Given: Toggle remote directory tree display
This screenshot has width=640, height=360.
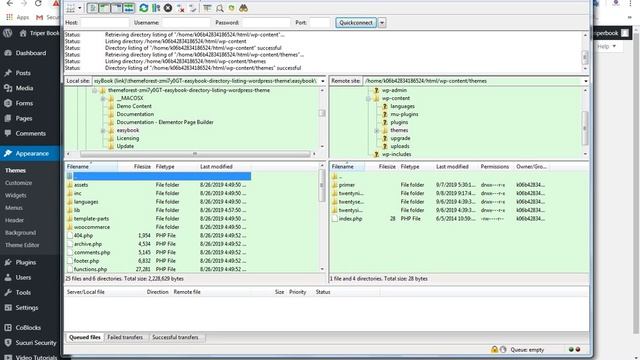Looking at the screenshot, I should pos(117,8).
